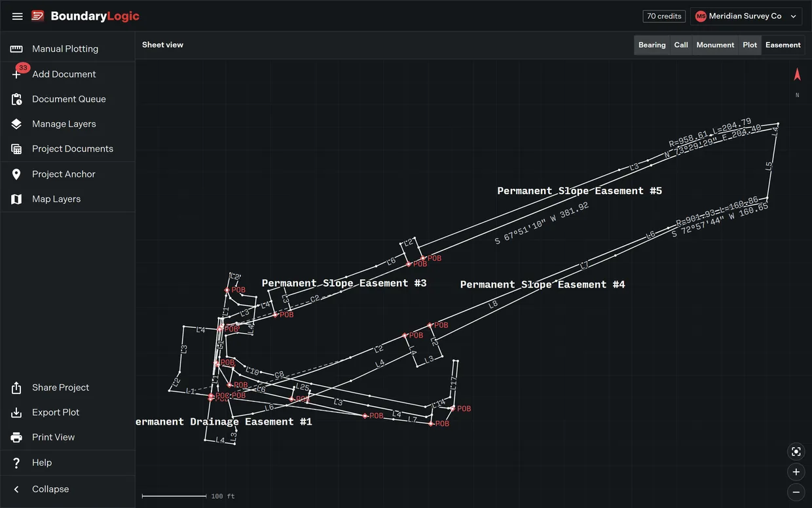Zoom out of the plot
Viewport: 812px width, 508px height.
(796, 492)
